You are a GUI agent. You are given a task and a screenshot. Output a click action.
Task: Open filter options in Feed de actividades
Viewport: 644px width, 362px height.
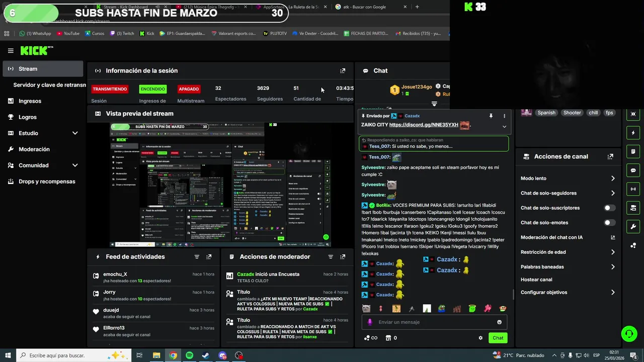click(x=197, y=257)
